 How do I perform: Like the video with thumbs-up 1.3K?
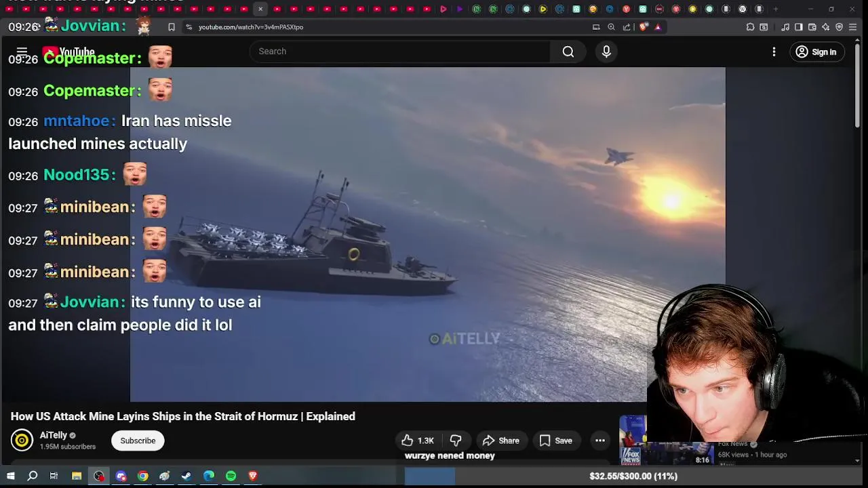pos(418,441)
